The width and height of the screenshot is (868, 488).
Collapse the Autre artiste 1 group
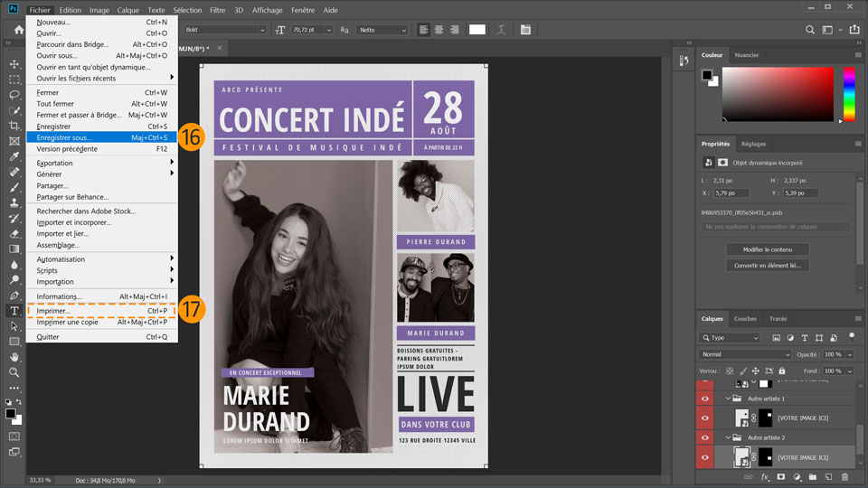(x=728, y=399)
